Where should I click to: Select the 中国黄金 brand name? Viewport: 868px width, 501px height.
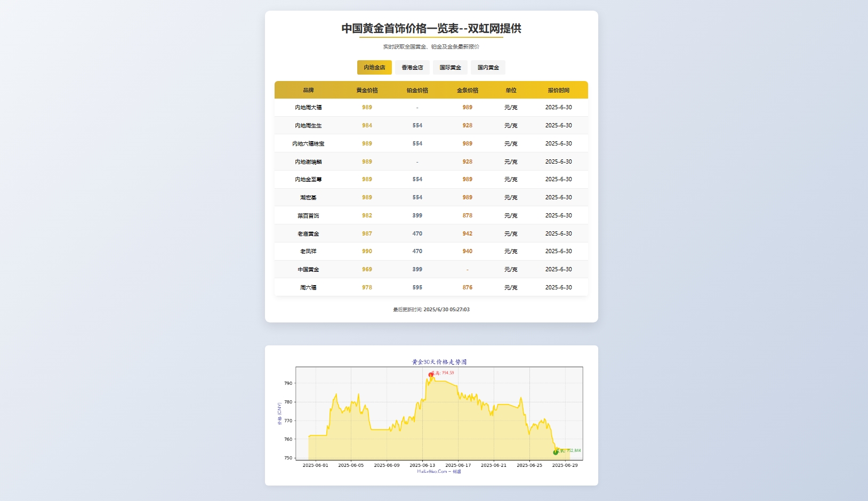(308, 270)
